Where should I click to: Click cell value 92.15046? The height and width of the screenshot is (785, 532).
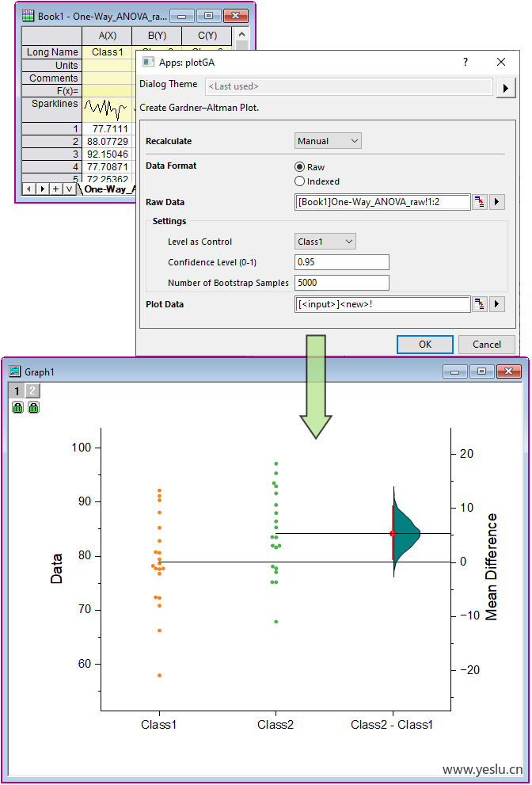coord(107,154)
